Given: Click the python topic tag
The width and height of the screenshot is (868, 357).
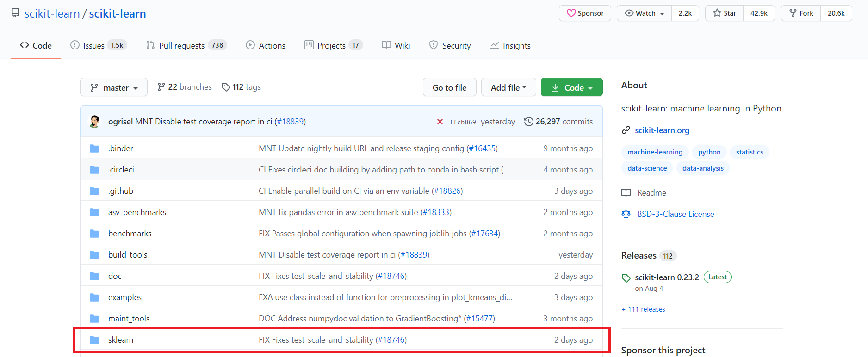Looking at the screenshot, I should [x=709, y=152].
